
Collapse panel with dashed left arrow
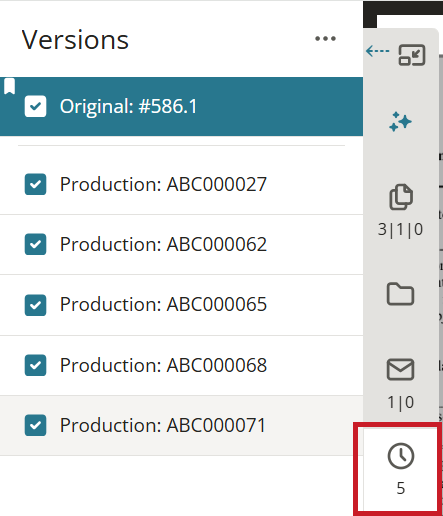coord(377,51)
